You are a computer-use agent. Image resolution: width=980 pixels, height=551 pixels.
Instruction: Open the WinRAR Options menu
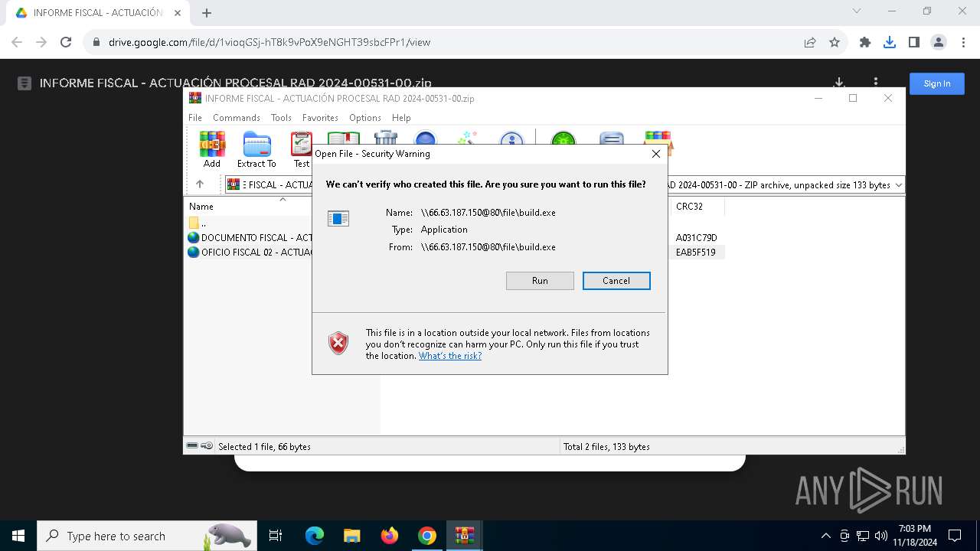pyautogui.click(x=365, y=117)
